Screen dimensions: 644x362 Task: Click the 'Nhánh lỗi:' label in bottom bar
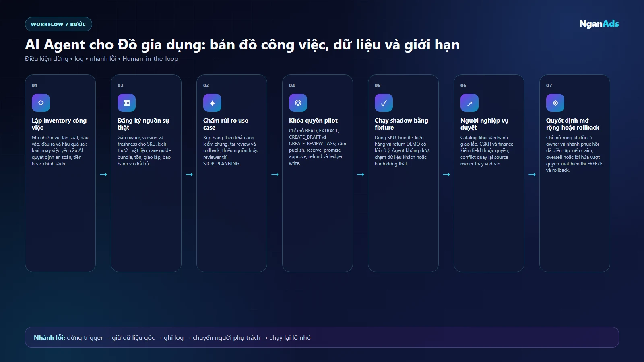tap(50, 338)
